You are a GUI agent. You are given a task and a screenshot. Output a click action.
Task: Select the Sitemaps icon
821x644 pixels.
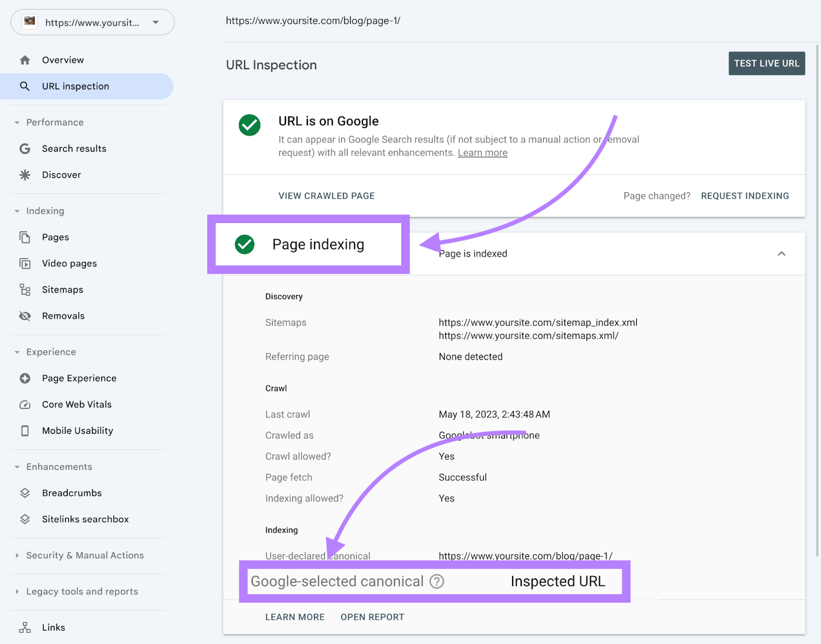click(x=25, y=289)
